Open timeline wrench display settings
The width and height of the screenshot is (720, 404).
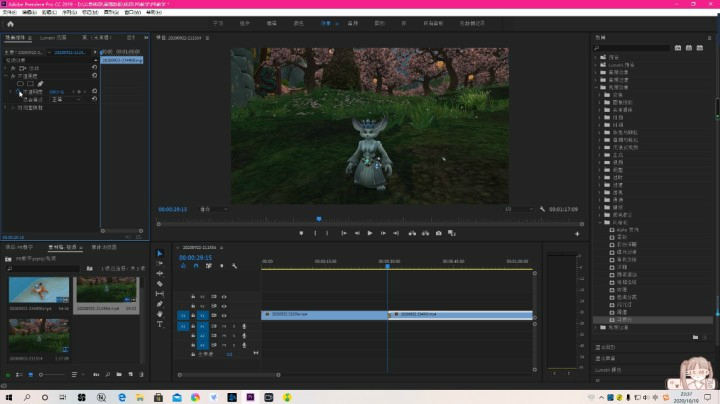click(x=235, y=266)
